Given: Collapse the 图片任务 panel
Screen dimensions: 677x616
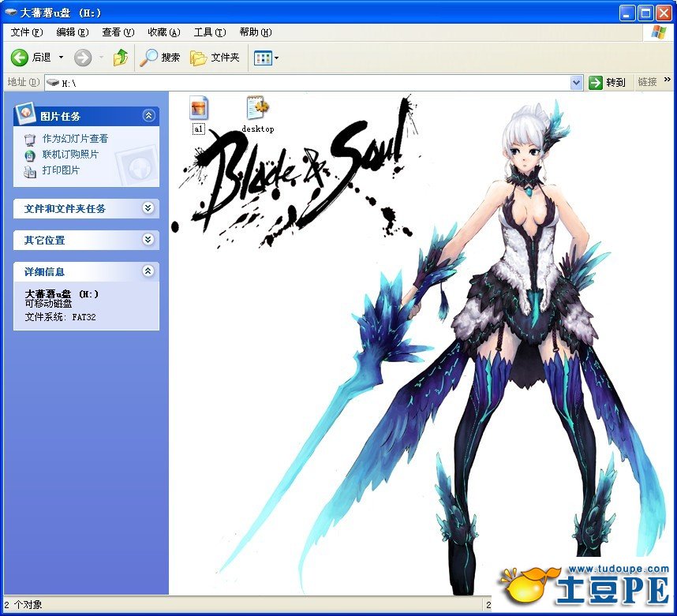Looking at the screenshot, I should click(148, 116).
